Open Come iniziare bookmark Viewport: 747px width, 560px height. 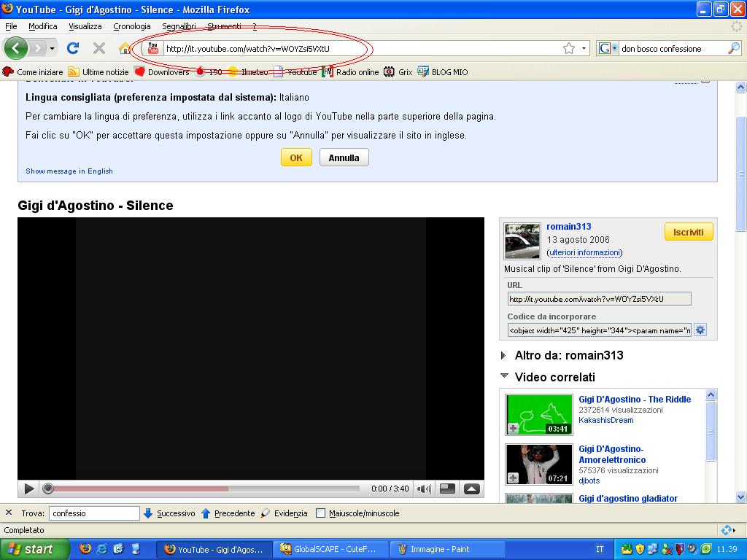pyautogui.click(x=33, y=72)
